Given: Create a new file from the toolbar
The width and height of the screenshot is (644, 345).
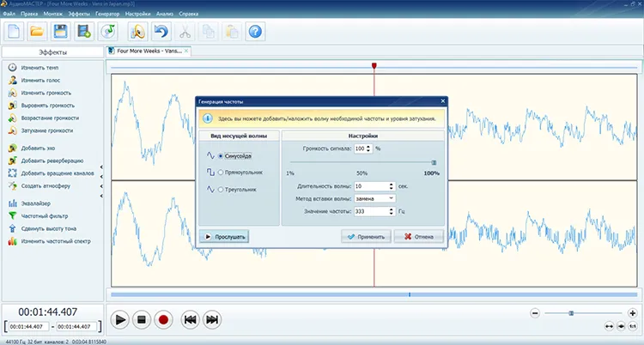Looking at the screenshot, I should point(14,31).
